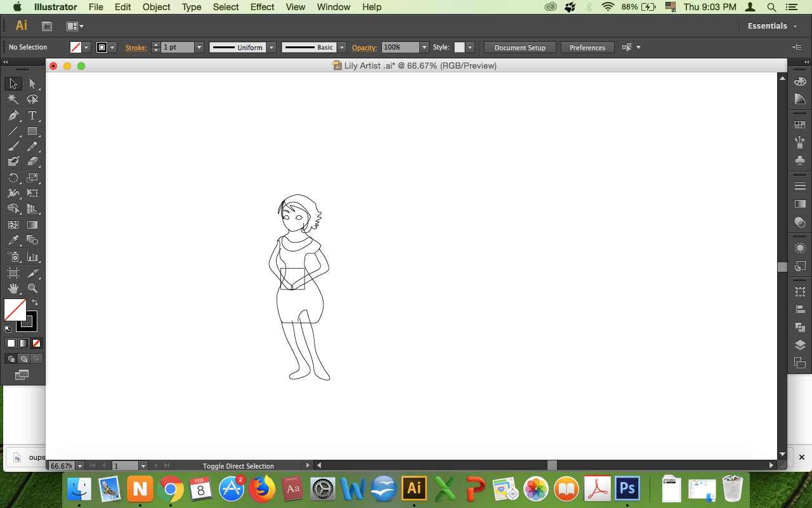Pick the Symbol Sprayer tool
The width and height of the screenshot is (812, 508).
13,257
